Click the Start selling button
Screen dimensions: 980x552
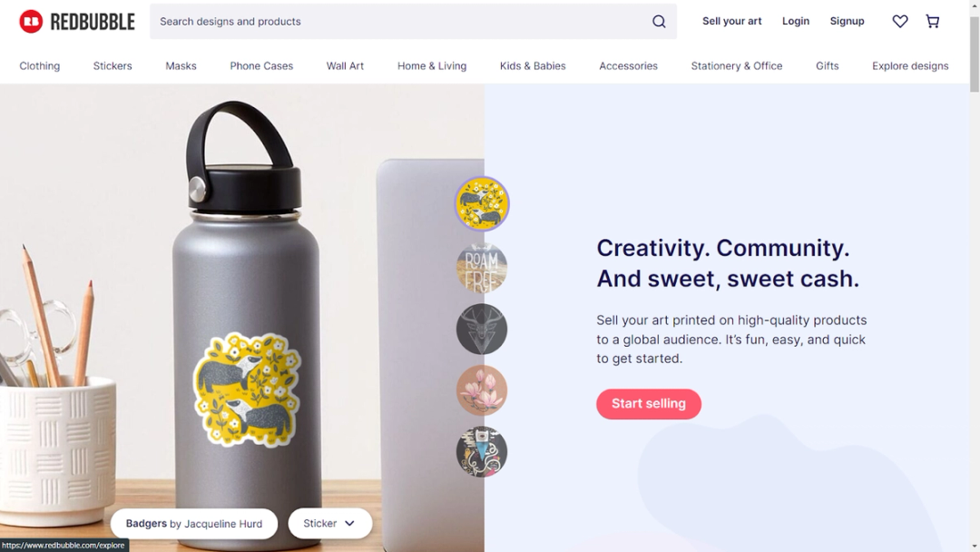649,404
